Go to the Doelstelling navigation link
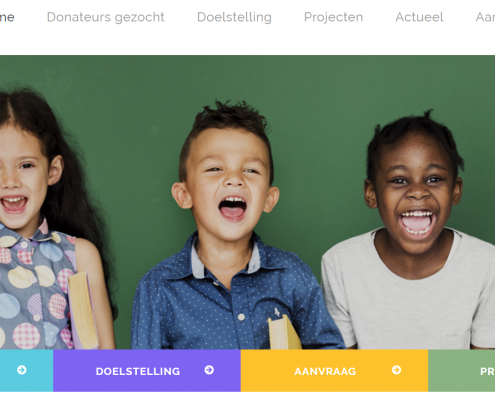The height and width of the screenshot is (400, 495). tap(234, 17)
